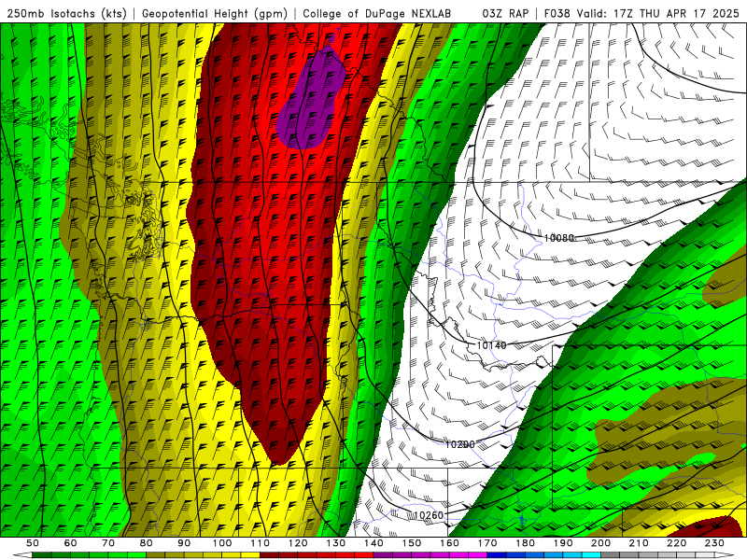
Task: Click the 160 value on the color scale
Action: point(449,543)
